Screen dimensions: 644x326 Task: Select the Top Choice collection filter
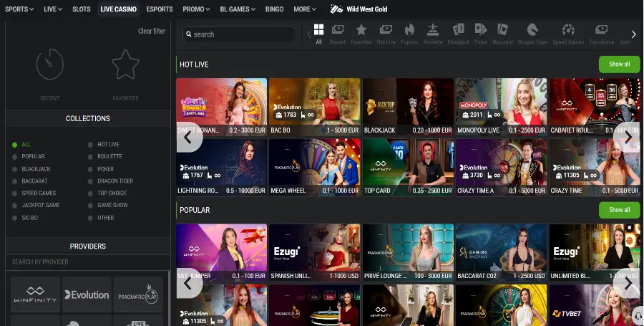pyautogui.click(x=107, y=193)
